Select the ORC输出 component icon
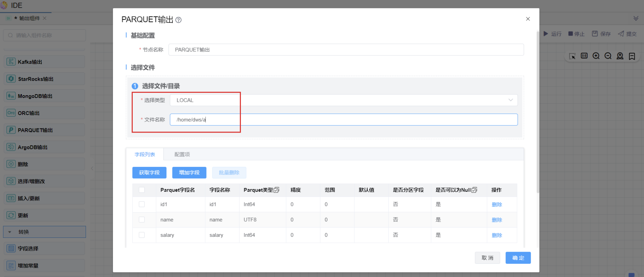 (11, 113)
